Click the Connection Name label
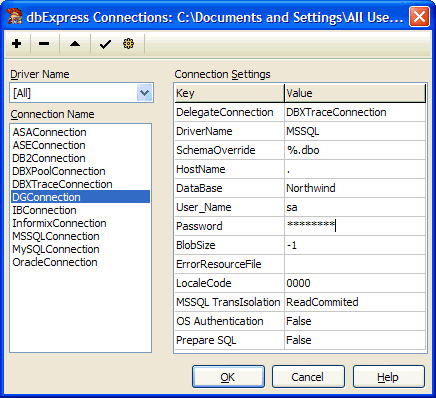 [x=52, y=114]
